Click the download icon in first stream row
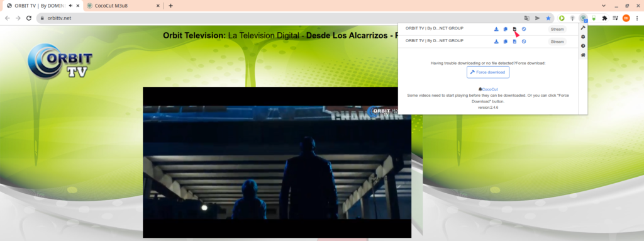 tap(496, 29)
